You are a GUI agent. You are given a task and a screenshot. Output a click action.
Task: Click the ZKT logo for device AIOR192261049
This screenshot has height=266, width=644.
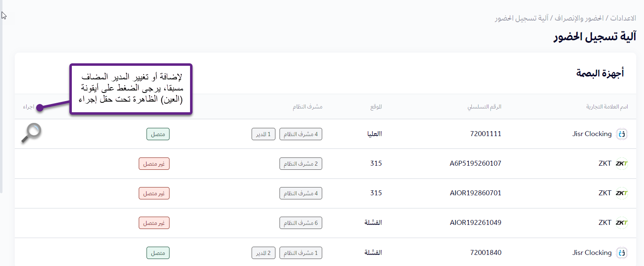622,223
